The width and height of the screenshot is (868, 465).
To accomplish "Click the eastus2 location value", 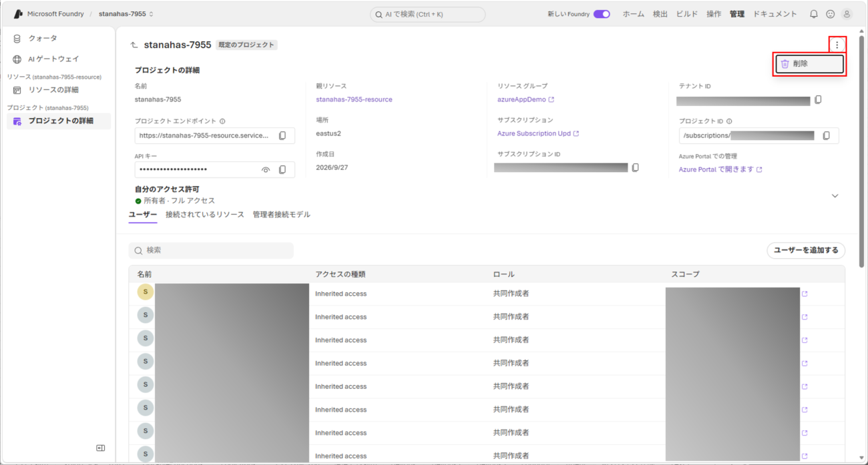I will coord(329,133).
